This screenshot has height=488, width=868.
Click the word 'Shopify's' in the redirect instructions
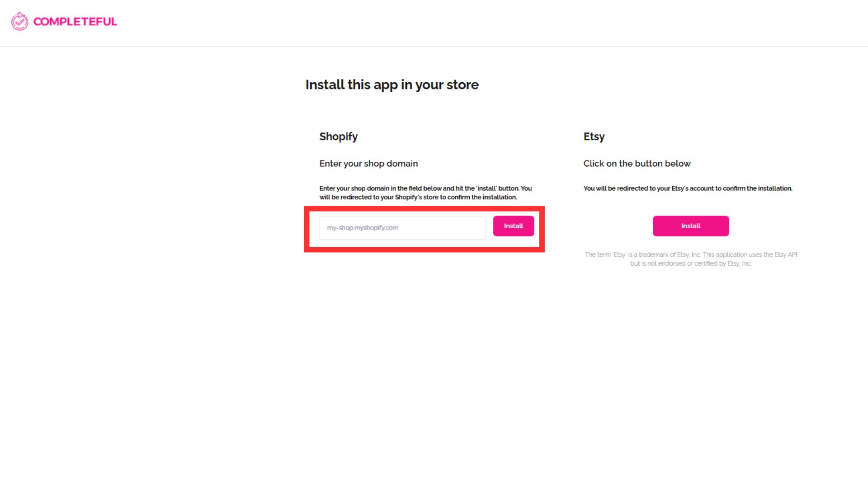coord(408,197)
